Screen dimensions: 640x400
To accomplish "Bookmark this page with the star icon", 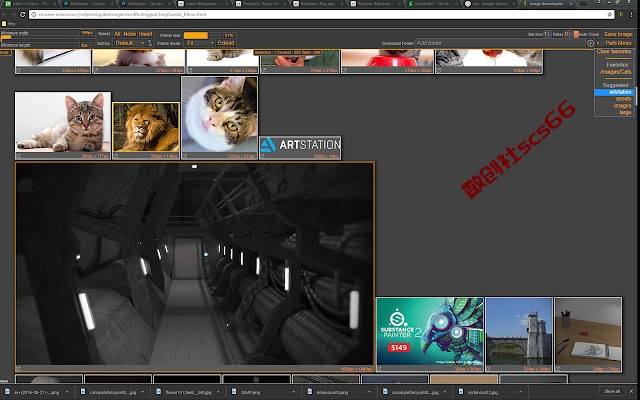I will pos(610,14).
